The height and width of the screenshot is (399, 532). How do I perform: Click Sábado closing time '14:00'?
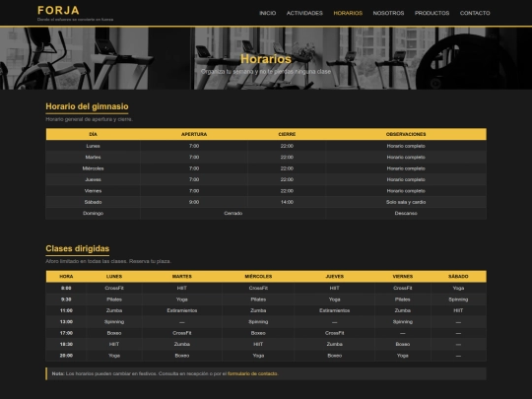coord(287,202)
